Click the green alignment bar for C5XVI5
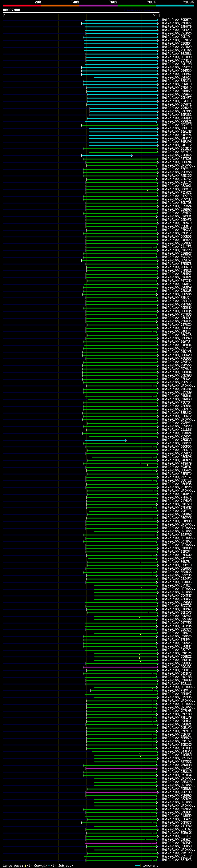Image resolution: width=197 pixels, height=868 pixels. (119, 125)
